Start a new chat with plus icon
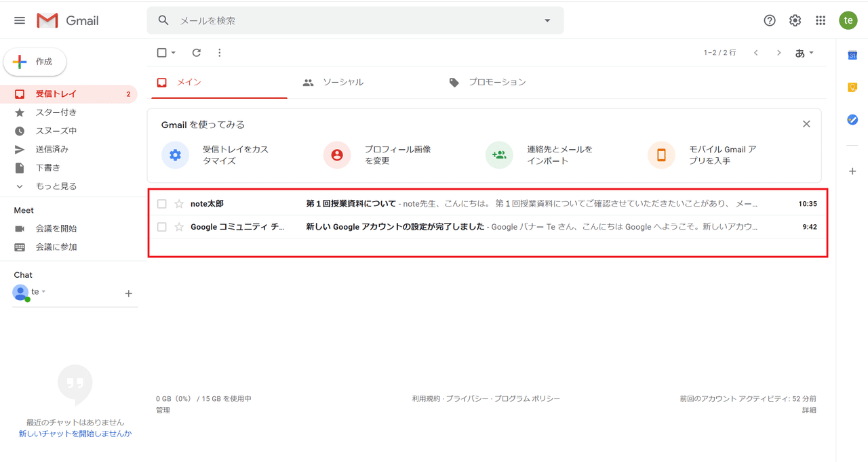 (129, 293)
